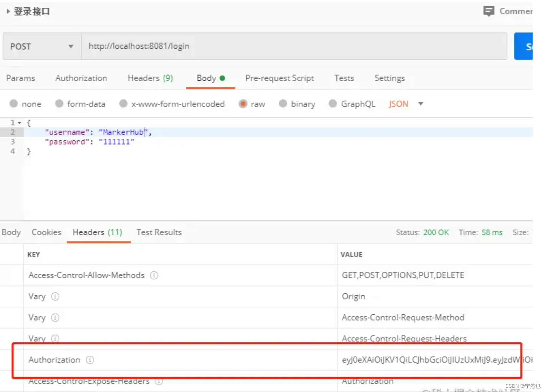This screenshot has width=546, height=392.
Task: Click info icon for Vary Access-Control-Request-Method
Action: [55, 318]
